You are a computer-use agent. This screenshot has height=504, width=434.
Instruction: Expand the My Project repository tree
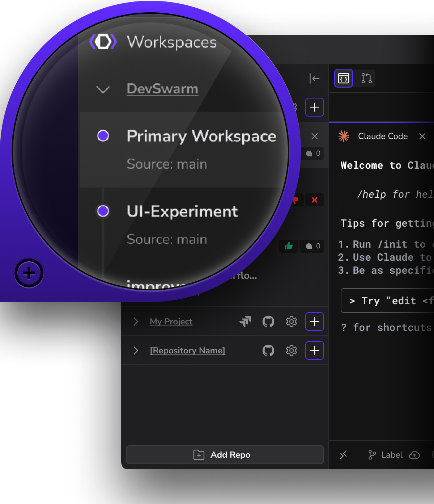click(136, 322)
